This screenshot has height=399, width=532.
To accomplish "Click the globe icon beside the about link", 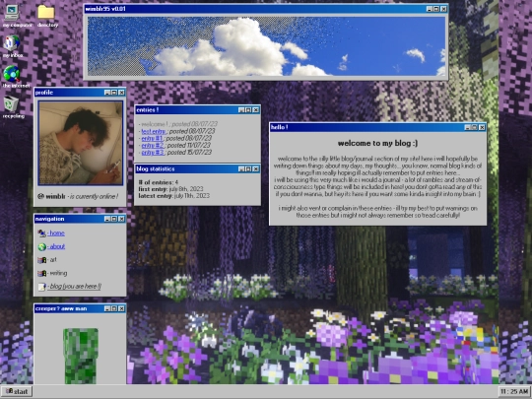I will tap(41, 246).
